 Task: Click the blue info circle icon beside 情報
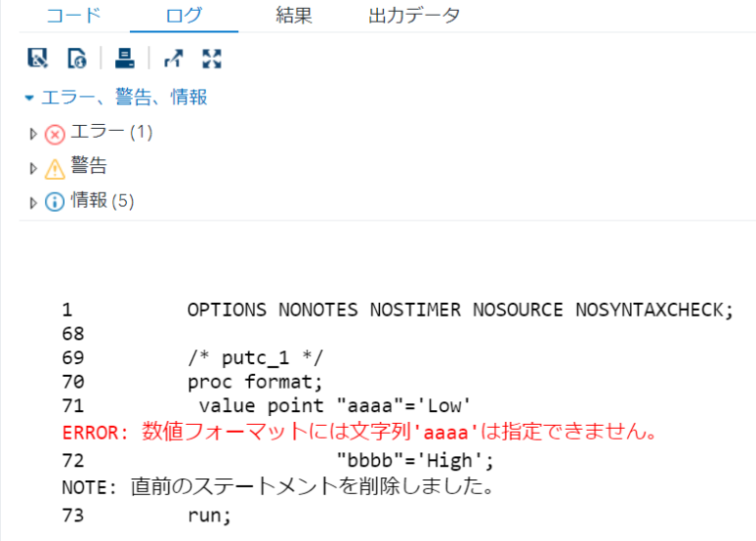coord(55,203)
